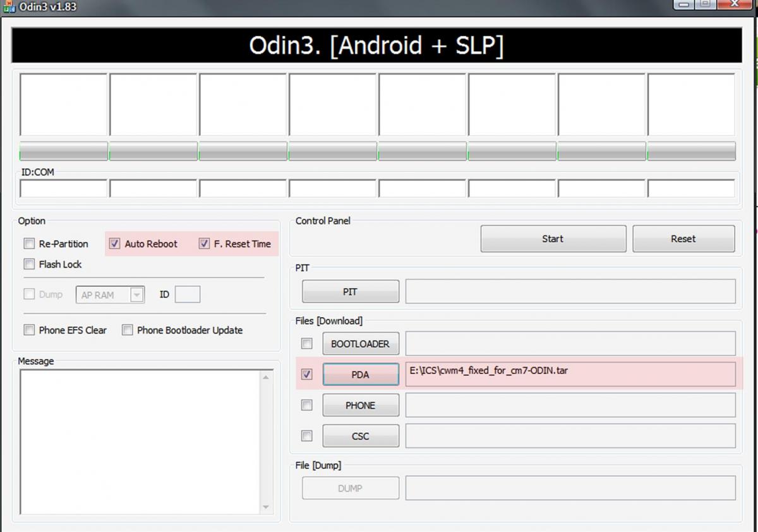This screenshot has width=758, height=532.
Task: Click the Odin3. [Android + SLP] banner
Action: [376, 45]
